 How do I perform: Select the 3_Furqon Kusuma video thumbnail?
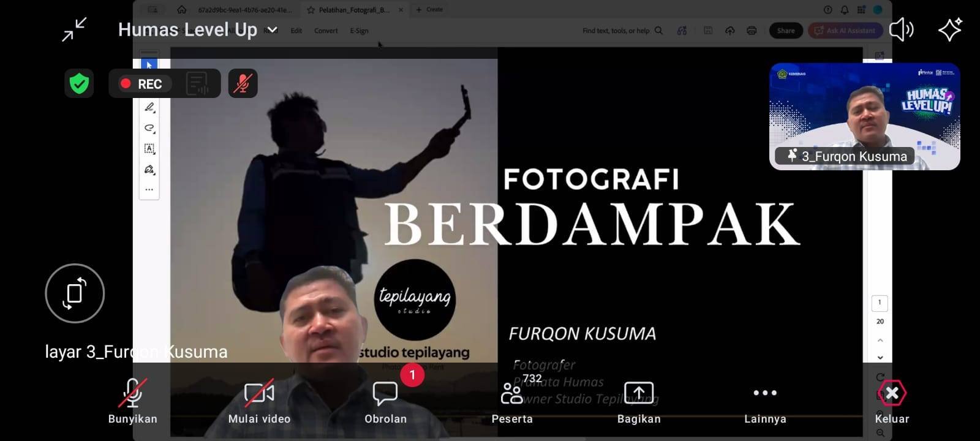point(864,116)
